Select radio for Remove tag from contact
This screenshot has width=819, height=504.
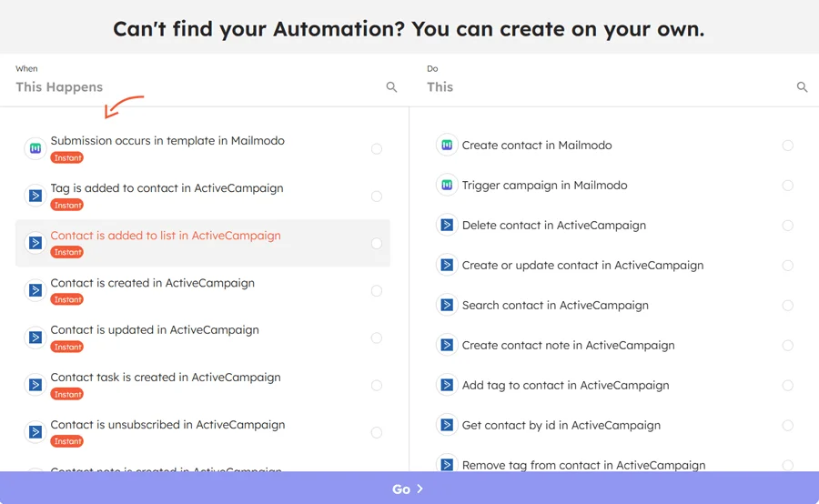tap(788, 465)
